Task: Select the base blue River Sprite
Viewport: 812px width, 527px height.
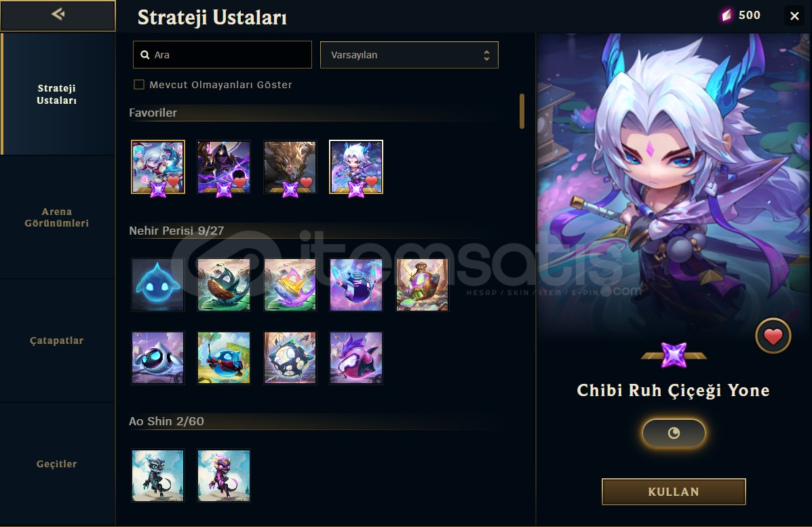Action: (x=158, y=285)
